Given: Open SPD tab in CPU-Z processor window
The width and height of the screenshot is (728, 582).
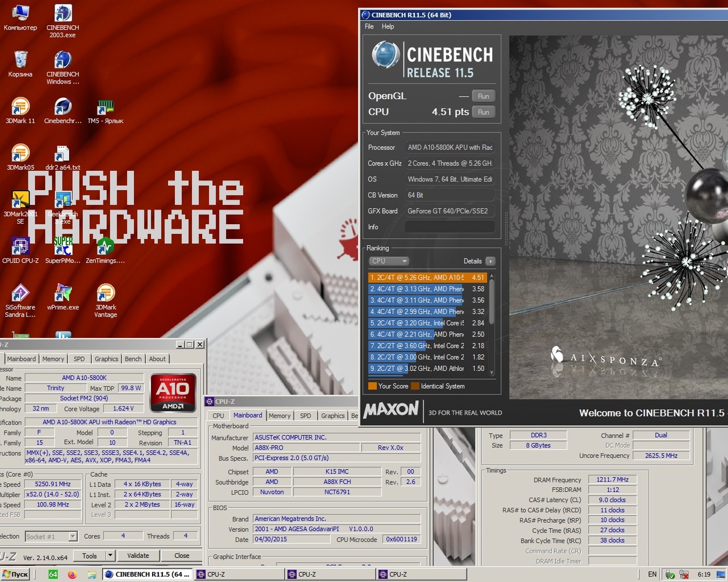Looking at the screenshot, I should pos(79,359).
